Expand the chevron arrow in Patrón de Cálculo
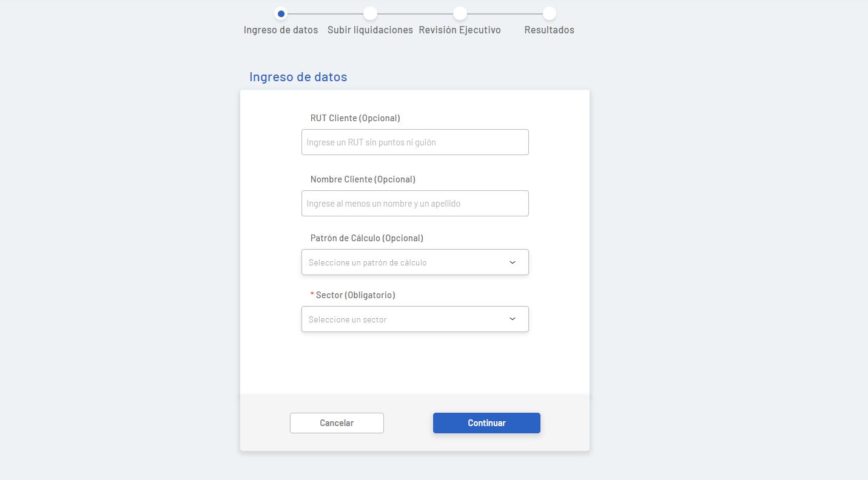Viewport: 868px width, 480px height. [513, 262]
